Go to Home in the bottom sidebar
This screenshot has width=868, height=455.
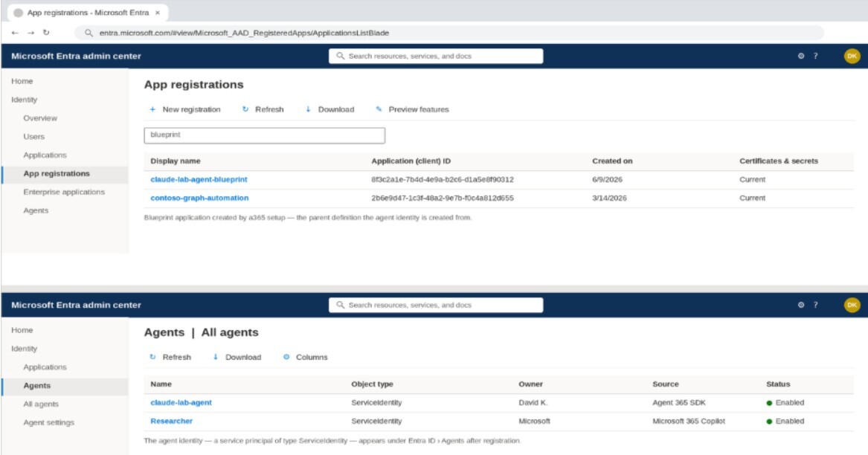coord(22,330)
